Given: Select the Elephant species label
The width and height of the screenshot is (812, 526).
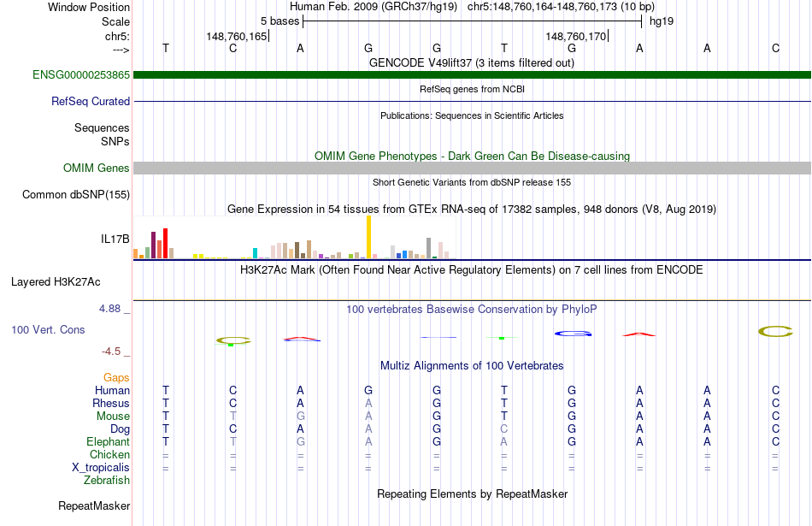Looking at the screenshot, I should point(109,441).
